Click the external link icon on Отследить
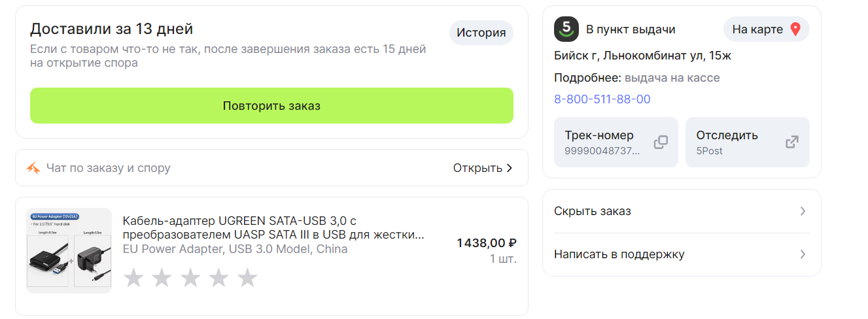Viewport: 868px width, 319px height. click(792, 142)
